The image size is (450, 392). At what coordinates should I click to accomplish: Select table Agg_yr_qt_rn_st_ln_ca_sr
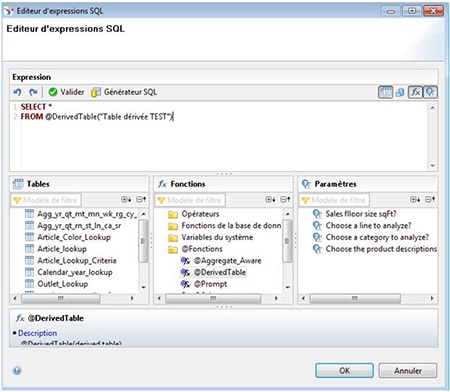point(79,226)
